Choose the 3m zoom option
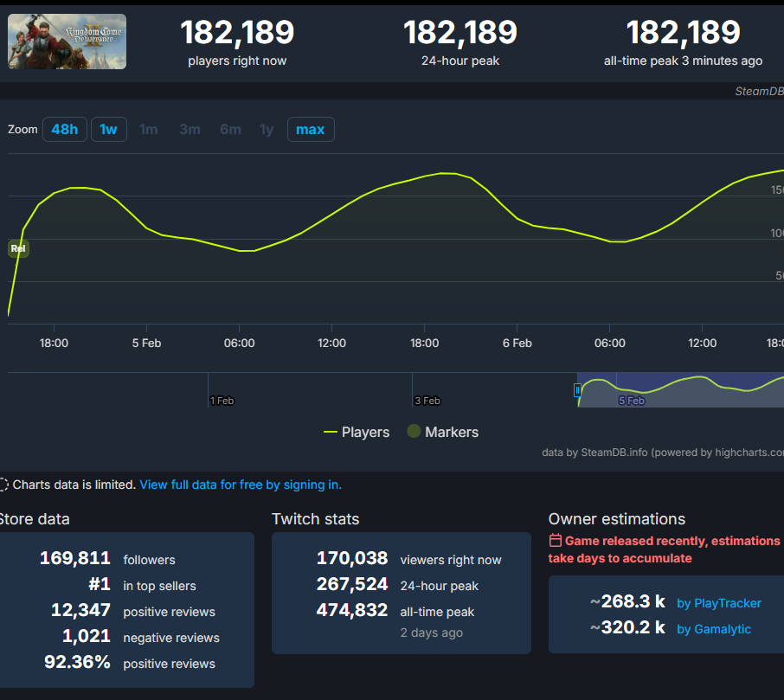This screenshot has width=784, height=700. pyautogui.click(x=190, y=130)
